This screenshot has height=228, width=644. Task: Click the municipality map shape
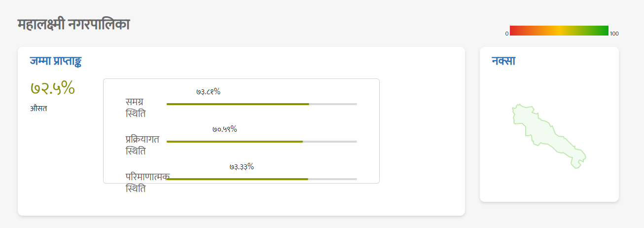point(548,136)
